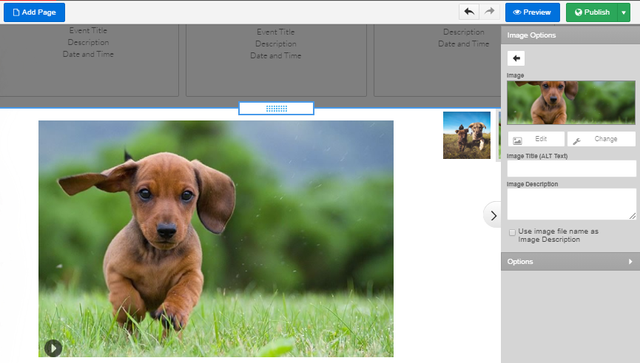Focus the Image Title (ALT Text) field
This screenshot has height=363, width=640.
pos(571,168)
